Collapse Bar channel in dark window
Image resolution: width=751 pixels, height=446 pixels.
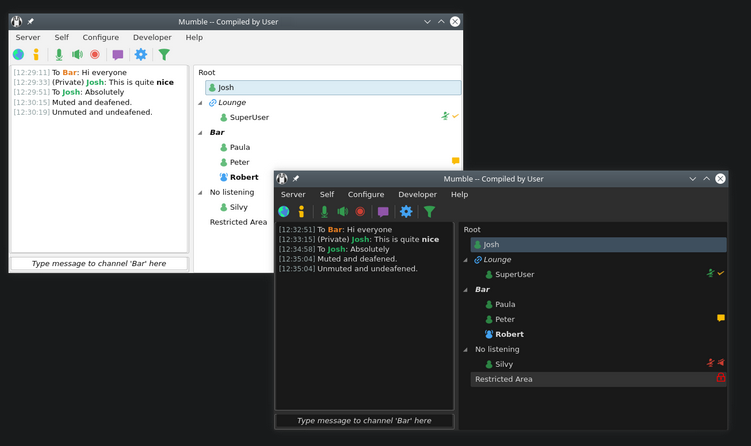point(466,290)
